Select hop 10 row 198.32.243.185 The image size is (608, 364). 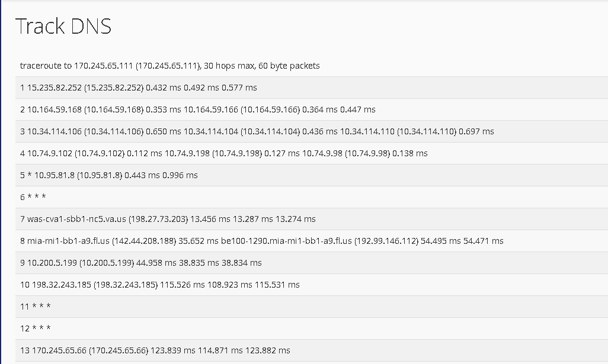[x=312, y=285]
